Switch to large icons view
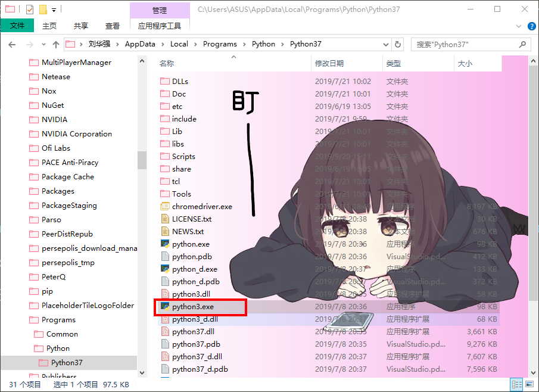The height and width of the screenshot is (392, 539). coord(529,385)
